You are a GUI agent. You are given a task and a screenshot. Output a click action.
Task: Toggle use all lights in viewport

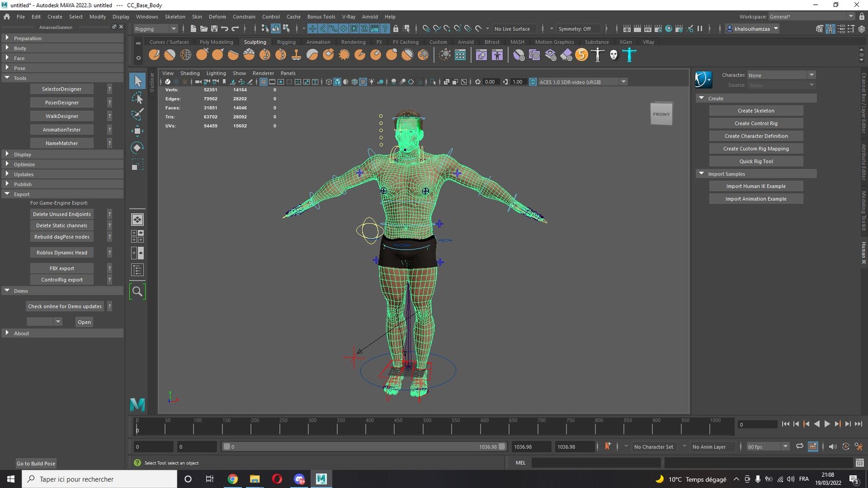point(372,82)
